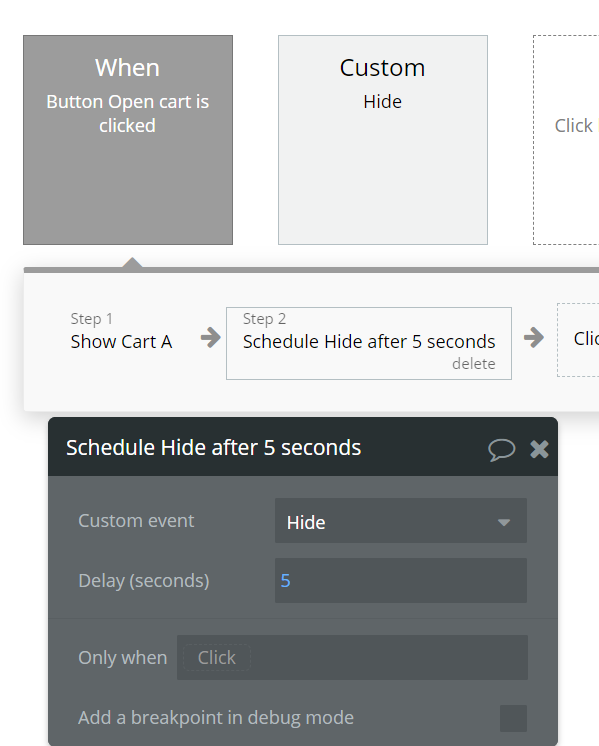
Task: Click the blue 5 delay value
Action: (285, 581)
